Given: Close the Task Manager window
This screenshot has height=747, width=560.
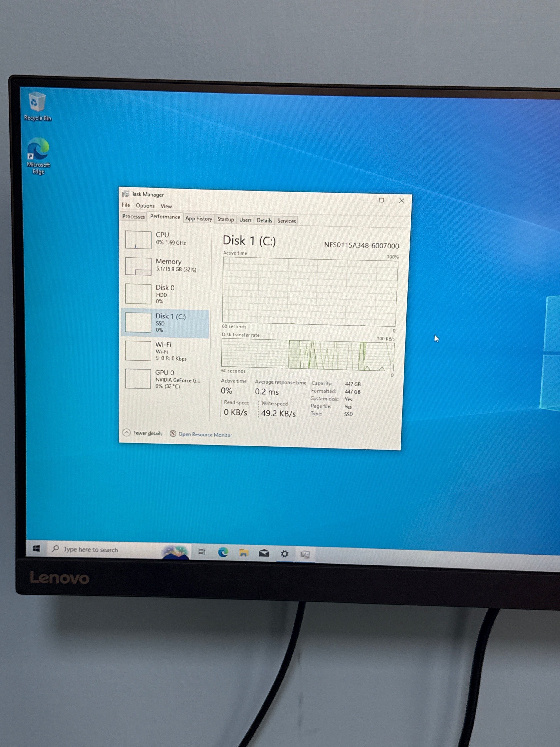Looking at the screenshot, I should click(402, 201).
